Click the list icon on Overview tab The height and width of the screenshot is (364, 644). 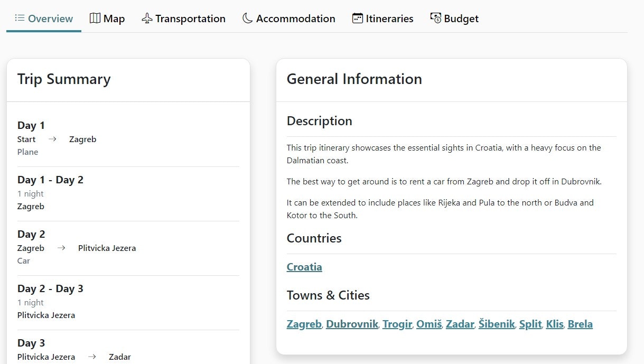[20, 18]
